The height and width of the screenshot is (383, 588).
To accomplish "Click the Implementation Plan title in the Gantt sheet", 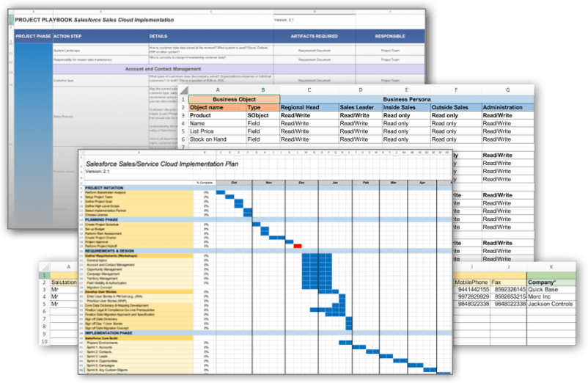I will [162, 164].
